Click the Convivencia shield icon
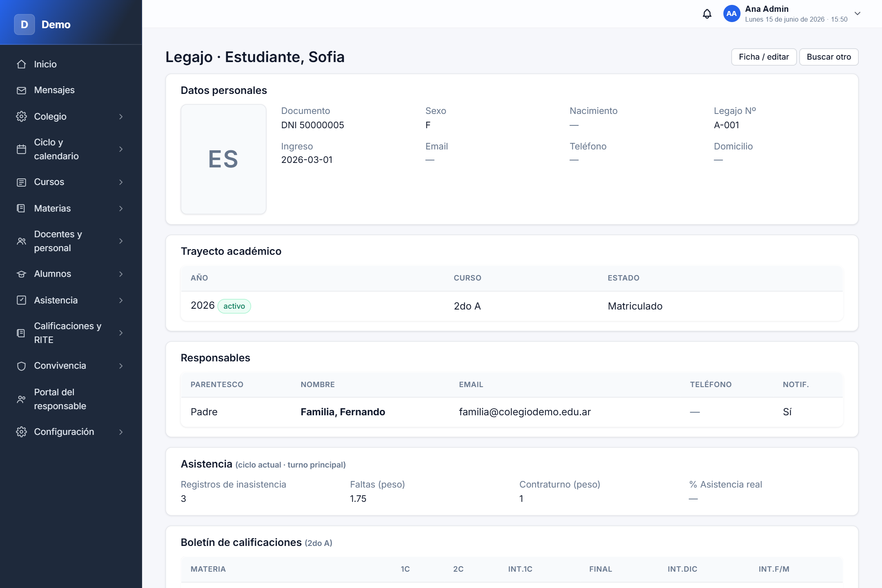Viewport: 882px width, 588px height. [x=21, y=366]
